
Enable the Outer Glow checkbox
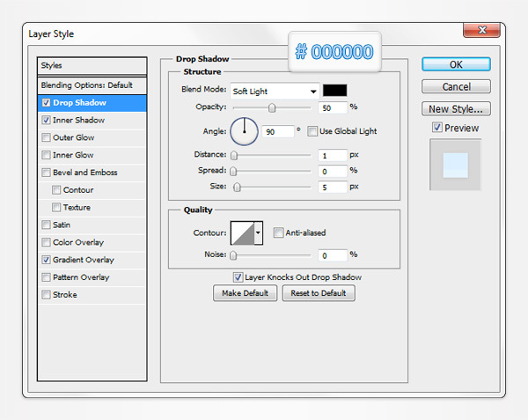[x=46, y=137]
